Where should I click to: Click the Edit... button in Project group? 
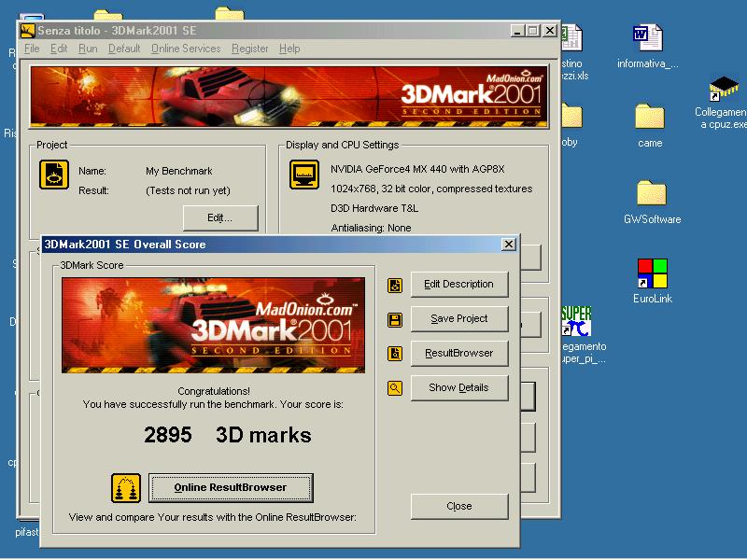(220, 218)
